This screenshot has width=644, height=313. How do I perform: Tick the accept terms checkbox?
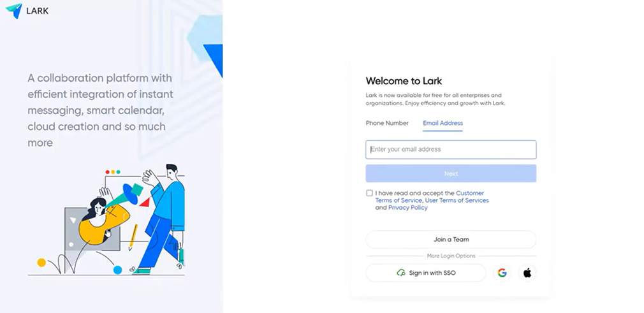tap(370, 193)
